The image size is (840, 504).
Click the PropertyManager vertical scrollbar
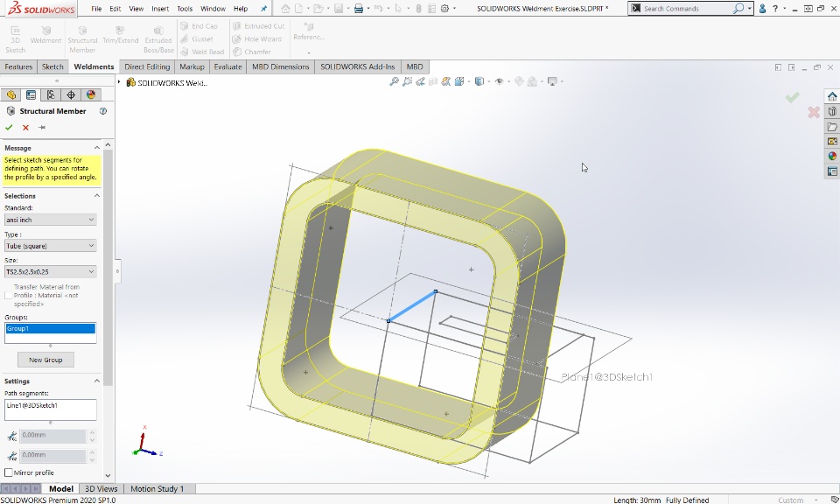[108, 268]
